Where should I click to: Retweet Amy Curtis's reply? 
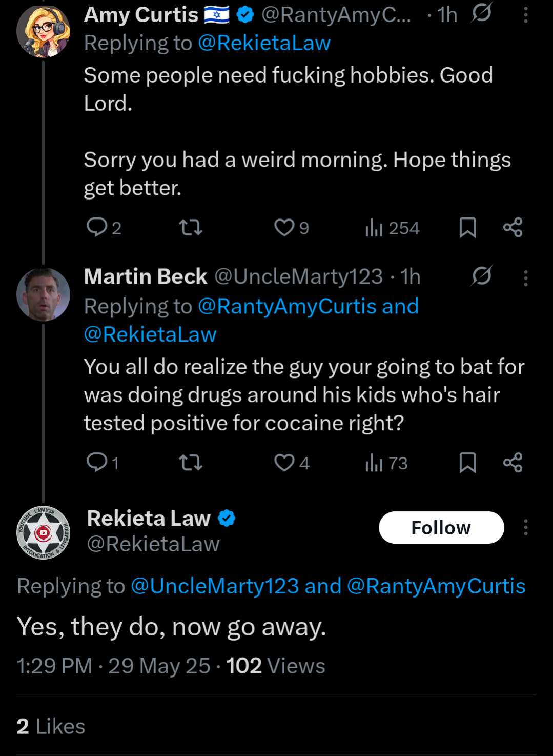[191, 227]
